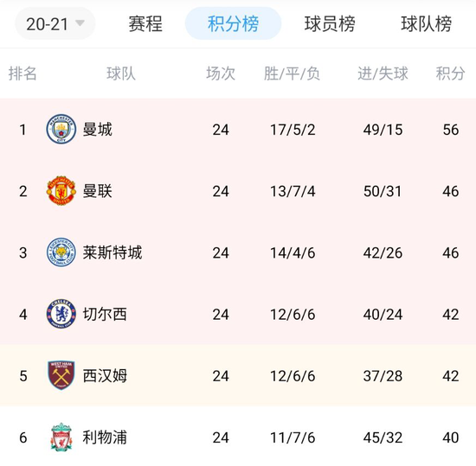This screenshot has width=476, height=466.
Task: Click the West Ham club crest
Action: click(x=61, y=375)
